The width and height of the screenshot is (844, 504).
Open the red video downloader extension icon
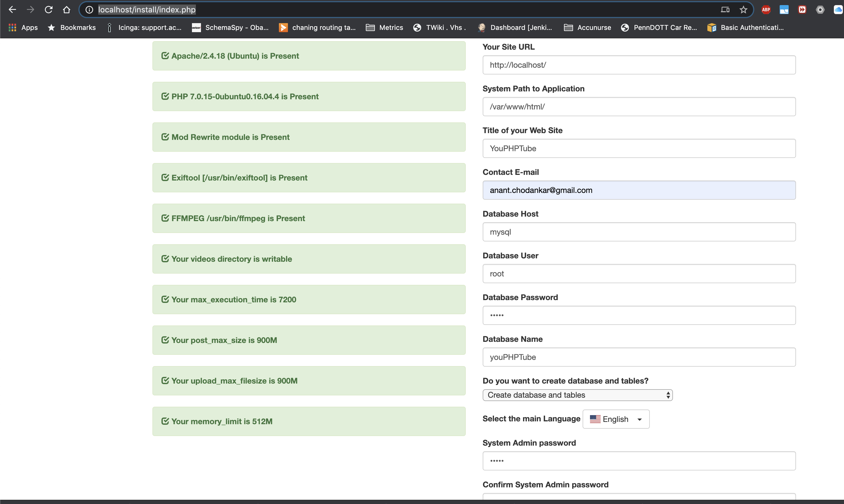[802, 10]
